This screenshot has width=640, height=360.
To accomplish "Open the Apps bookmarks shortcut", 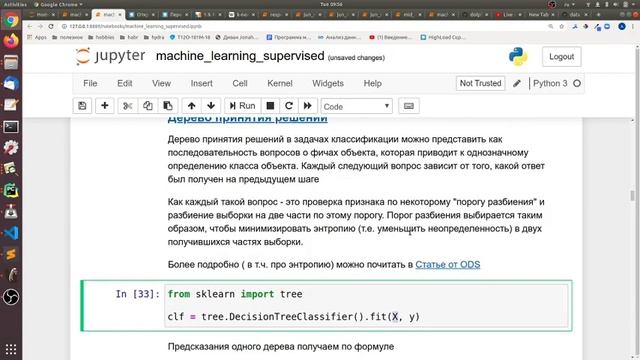I will click(37, 37).
